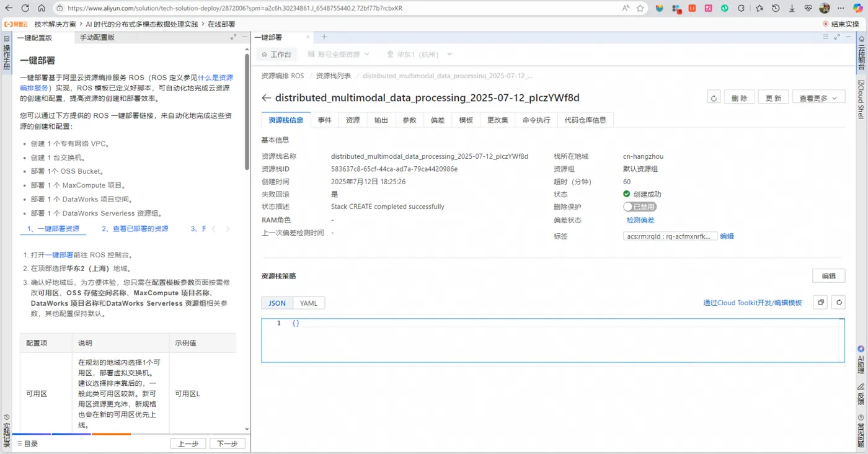
Task: Open the browser settings and more menu
Action: tap(841, 8)
